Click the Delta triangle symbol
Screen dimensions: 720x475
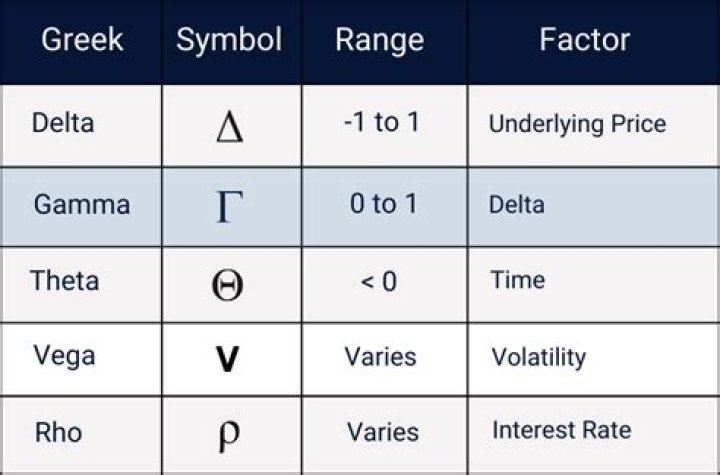[230, 127]
